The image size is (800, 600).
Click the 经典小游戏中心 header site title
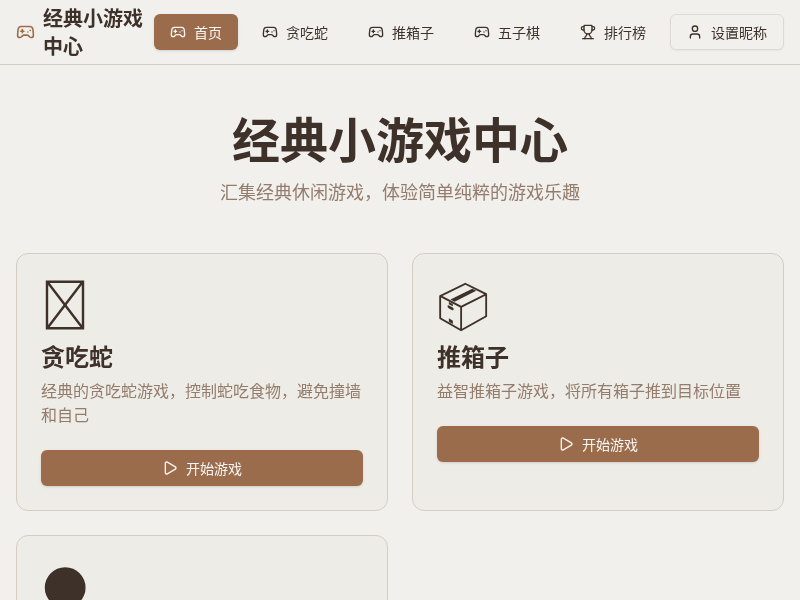92,32
